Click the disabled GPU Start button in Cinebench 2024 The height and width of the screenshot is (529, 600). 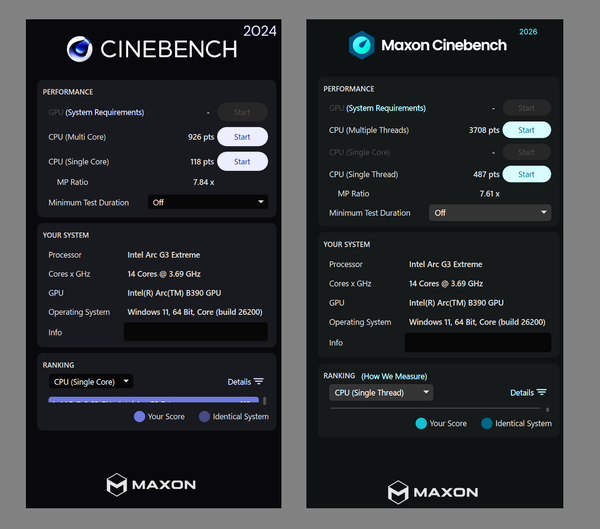click(x=242, y=112)
